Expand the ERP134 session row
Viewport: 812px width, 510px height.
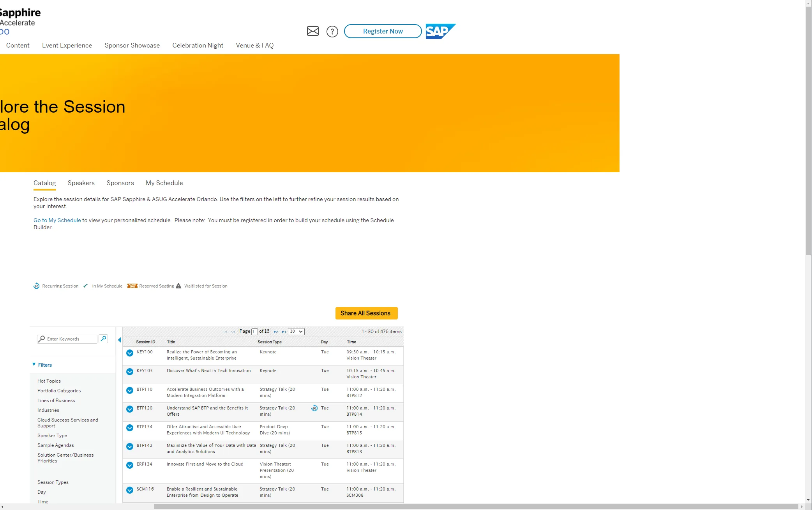[x=130, y=465]
